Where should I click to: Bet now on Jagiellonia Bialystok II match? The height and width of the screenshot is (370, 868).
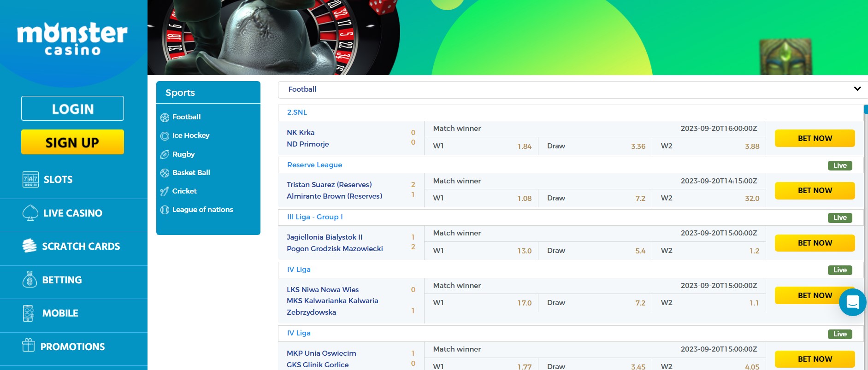[x=815, y=243]
